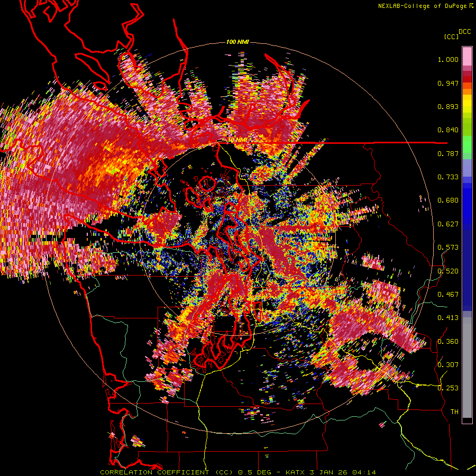Screen dimensions: 476x476
Task: Click the 0.520 color scale value
Action: pyautogui.click(x=448, y=271)
